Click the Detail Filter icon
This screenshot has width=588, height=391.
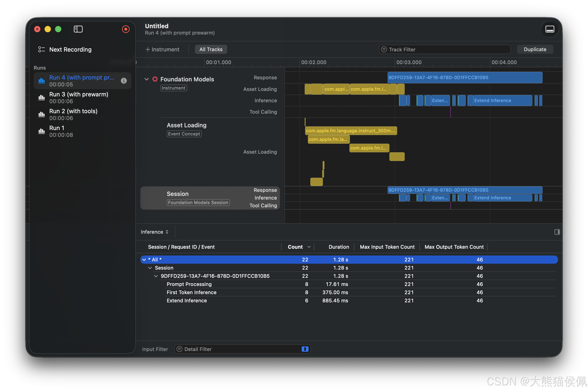[x=179, y=349]
